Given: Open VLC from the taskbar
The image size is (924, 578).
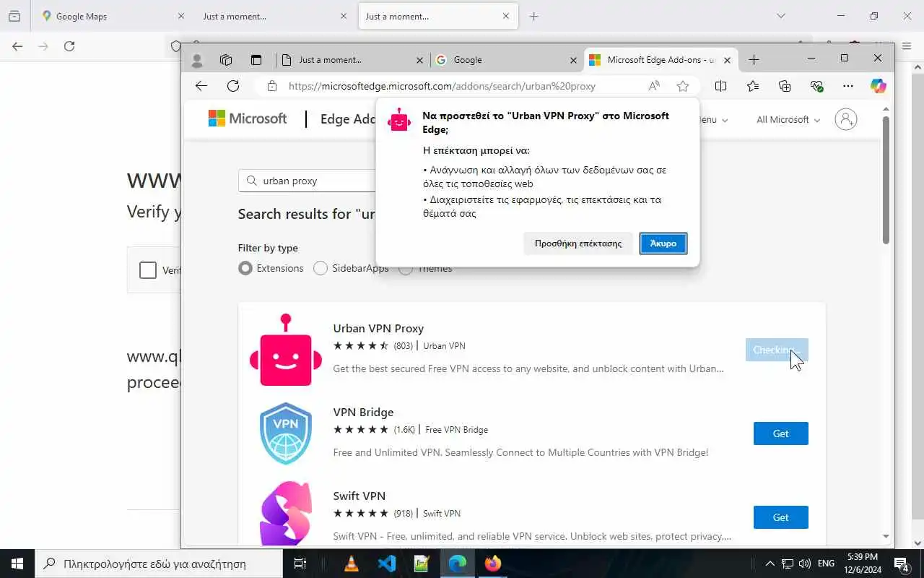Looking at the screenshot, I should tap(352, 564).
